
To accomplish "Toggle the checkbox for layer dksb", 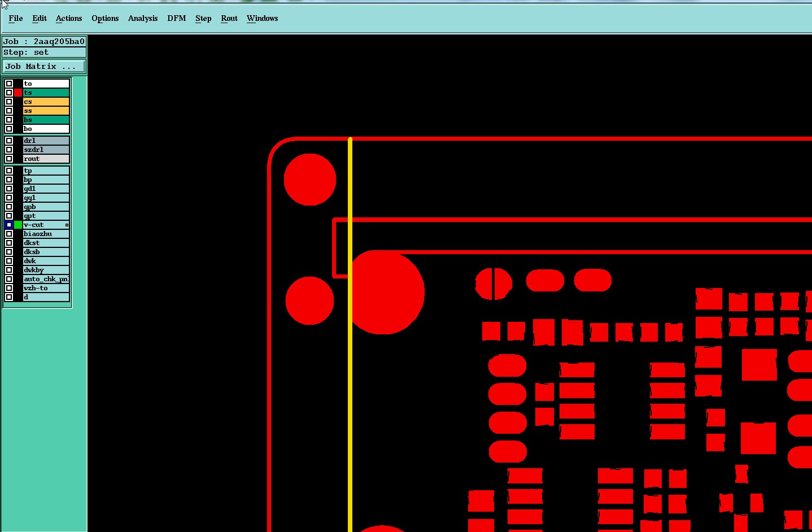I will click(9, 252).
